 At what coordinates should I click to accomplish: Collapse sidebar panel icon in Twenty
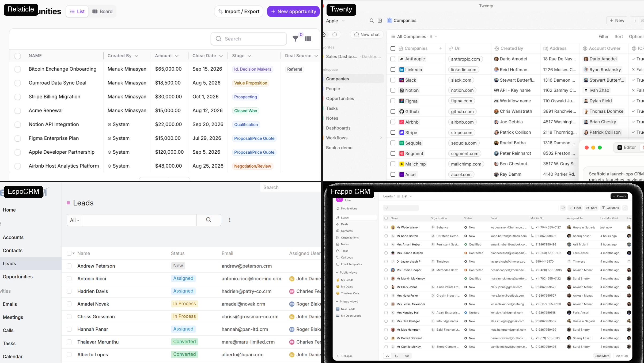click(380, 21)
